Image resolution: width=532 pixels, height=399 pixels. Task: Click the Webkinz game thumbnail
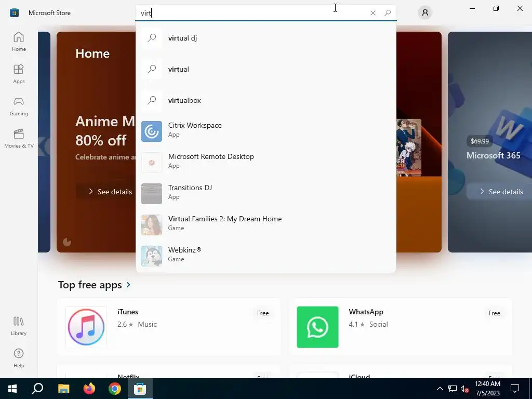click(x=152, y=256)
